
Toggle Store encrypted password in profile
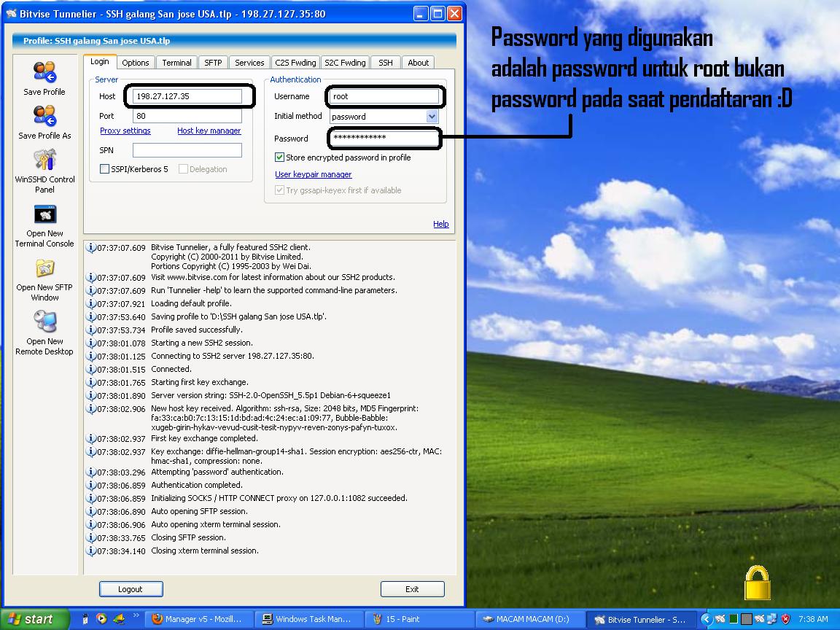tap(279, 157)
